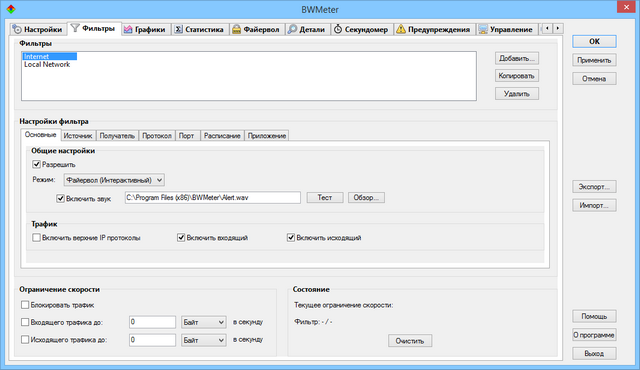Click the Очистить button
Screen dimensions: 640x370
pyautogui.click(x=410, y=341)
